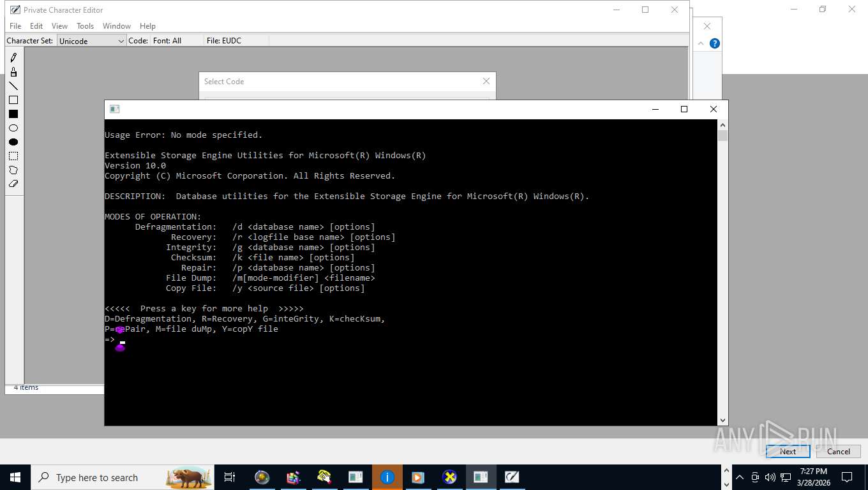Image resolution: width=868 pixels, height=490 pixels.
Task: Click the Next button
Action: [x=788, y=451]
